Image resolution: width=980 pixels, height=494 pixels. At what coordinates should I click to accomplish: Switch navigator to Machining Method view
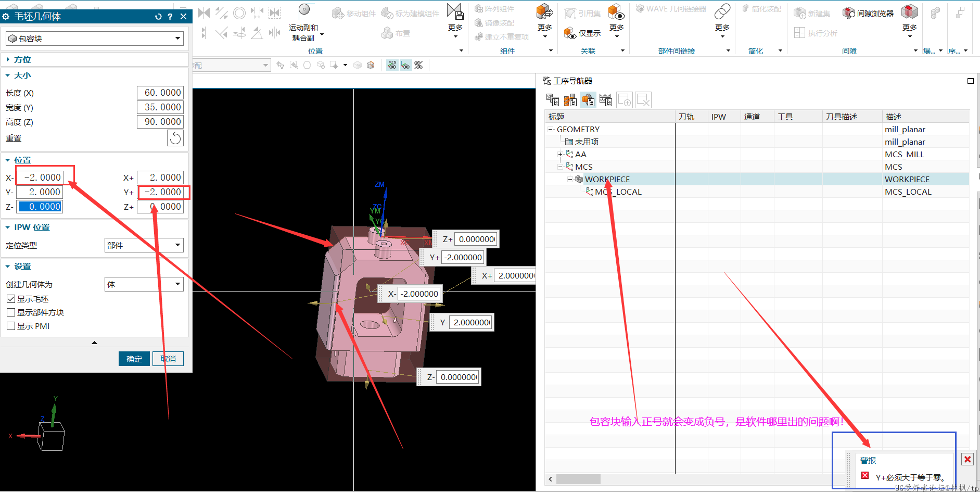click(x=606, y=100)
